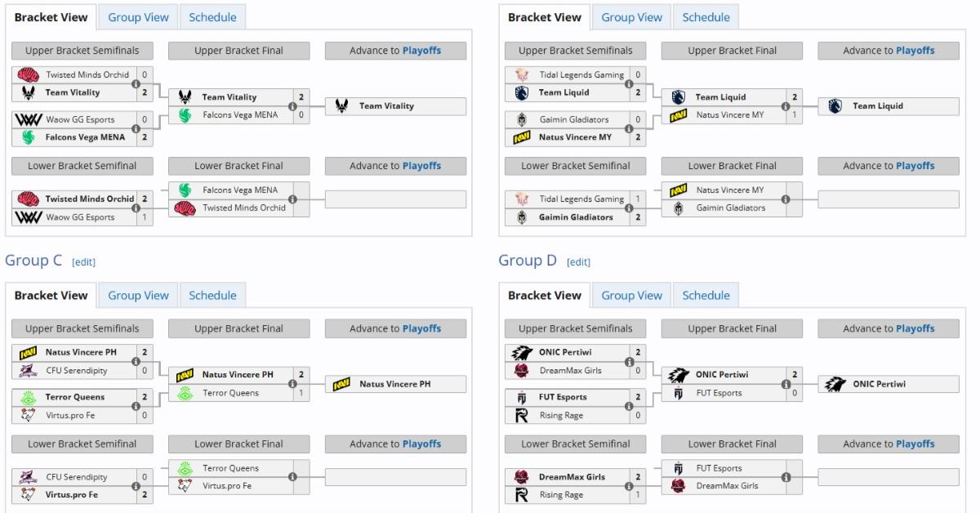Viewport: 980px width, 513px height.
Task: Click Falcons Vega MENA in upper semifinals
Action: pyautogui.click(x=85, y=137)
